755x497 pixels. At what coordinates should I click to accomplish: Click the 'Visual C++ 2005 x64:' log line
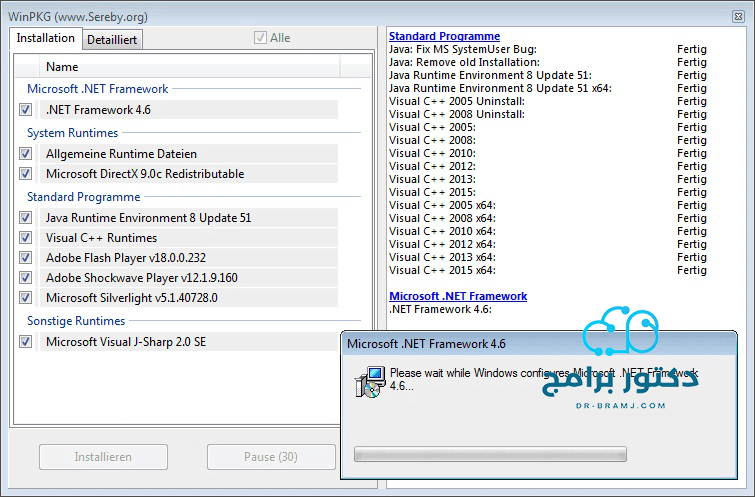(442, 205)
